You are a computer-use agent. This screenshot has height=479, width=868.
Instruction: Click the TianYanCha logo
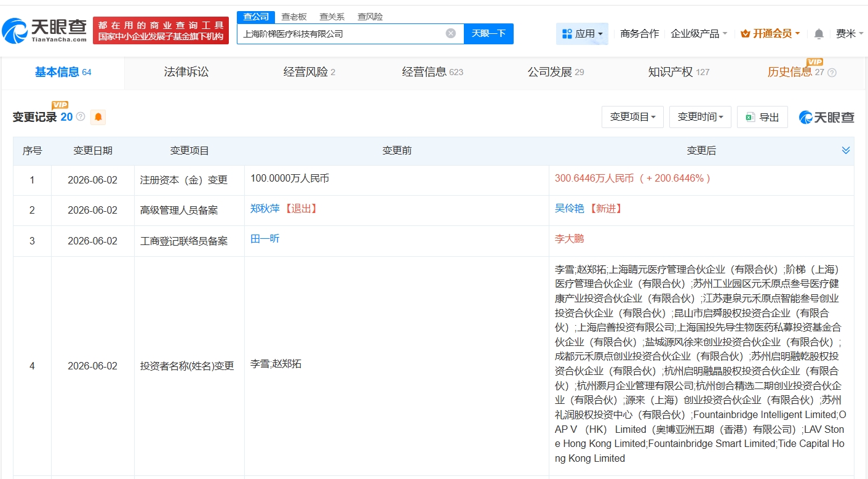click(x=44, y=30)
